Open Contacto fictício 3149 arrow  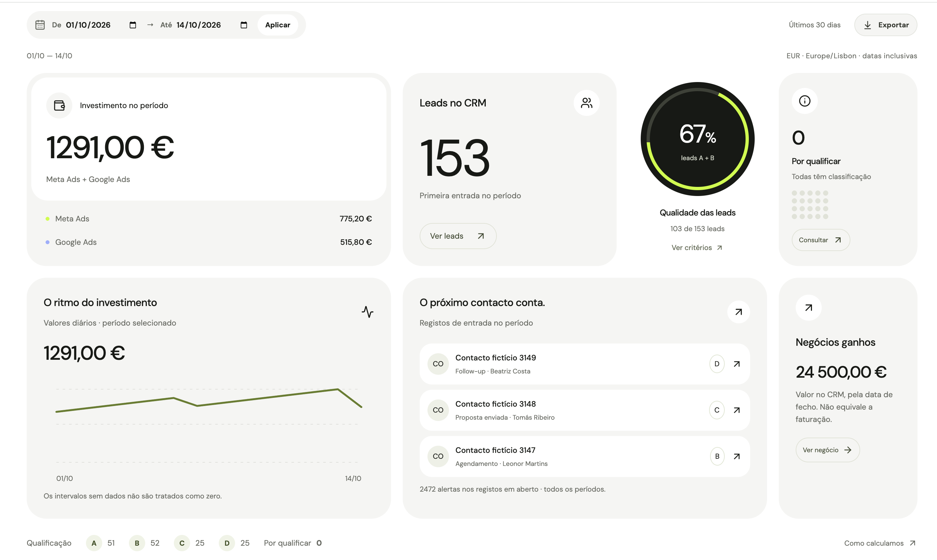[737, 364]
